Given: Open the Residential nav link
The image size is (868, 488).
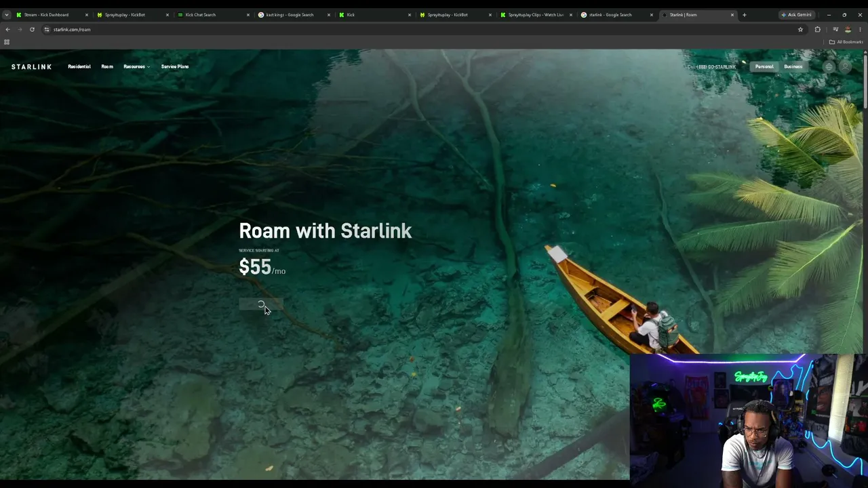Looking at the screenshot, I should pyautogui.click(x=79, y=66).
